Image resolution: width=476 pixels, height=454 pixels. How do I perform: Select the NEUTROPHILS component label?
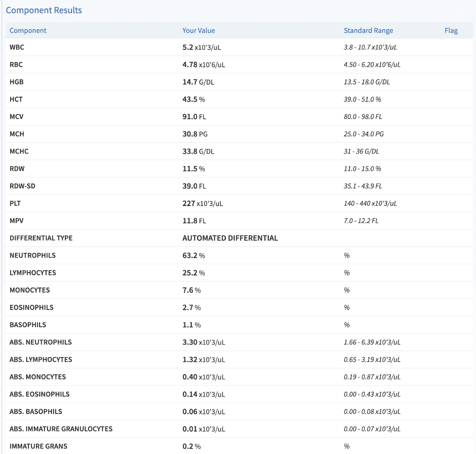(x=33, y=255)
